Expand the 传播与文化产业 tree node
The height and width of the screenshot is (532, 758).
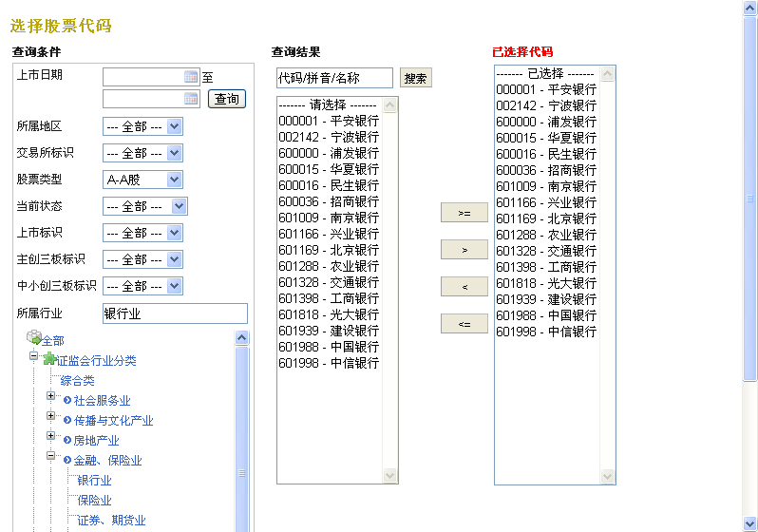tap(50, 415)
